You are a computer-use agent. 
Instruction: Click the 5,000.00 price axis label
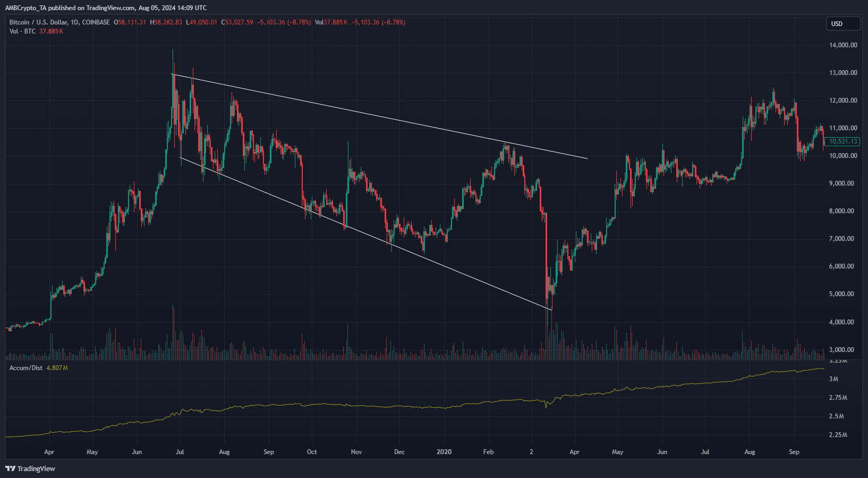coord(841,294)
